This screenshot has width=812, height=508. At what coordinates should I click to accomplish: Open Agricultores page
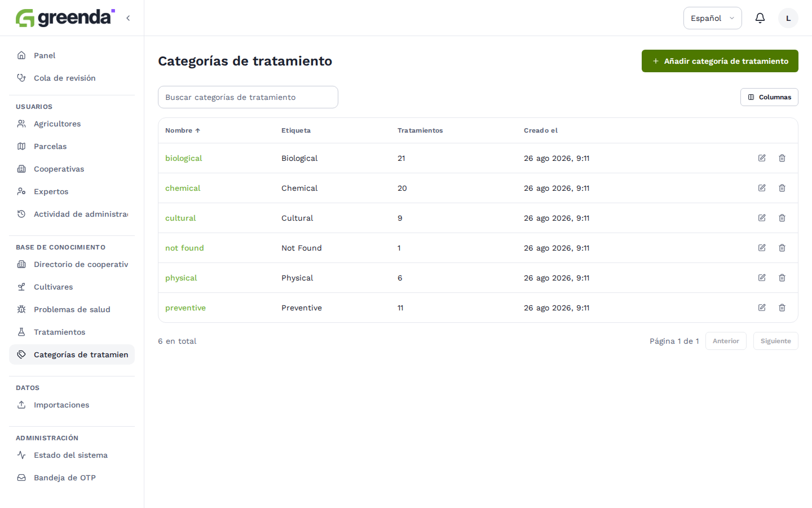[72, 124]
